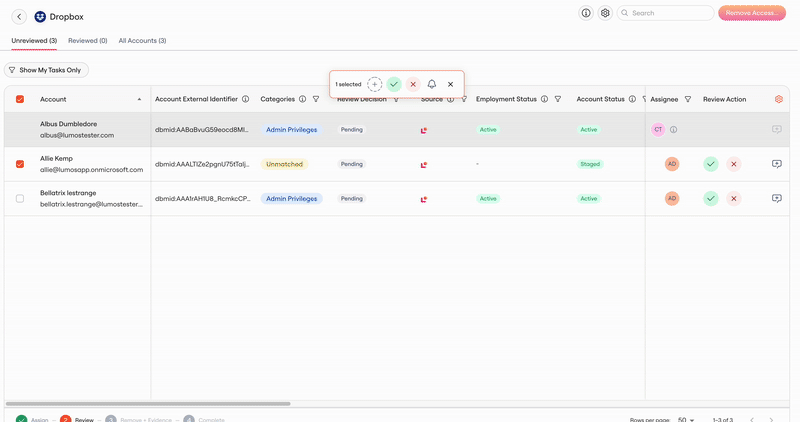Open the info icon near Search
The image size is (800, 422).
[x=586, y=13]
